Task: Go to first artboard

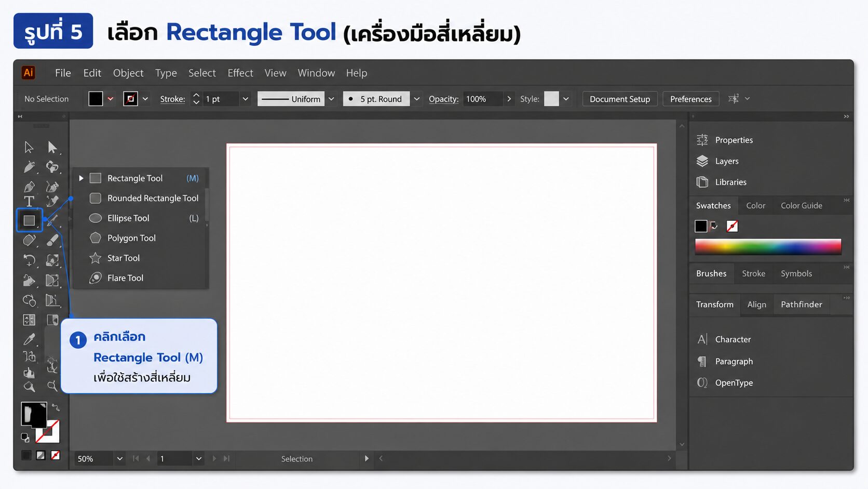Action: (x=136, y=459)
